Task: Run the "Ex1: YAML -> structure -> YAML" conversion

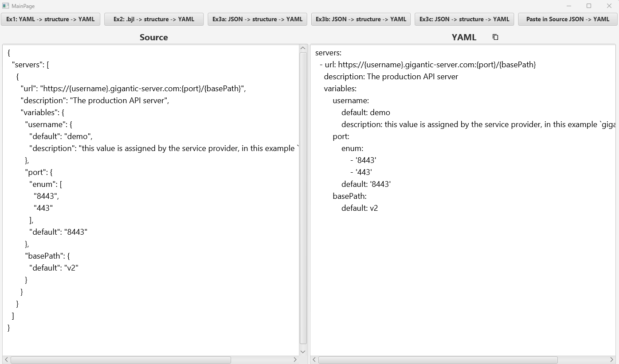Action: tap(50, 19)
